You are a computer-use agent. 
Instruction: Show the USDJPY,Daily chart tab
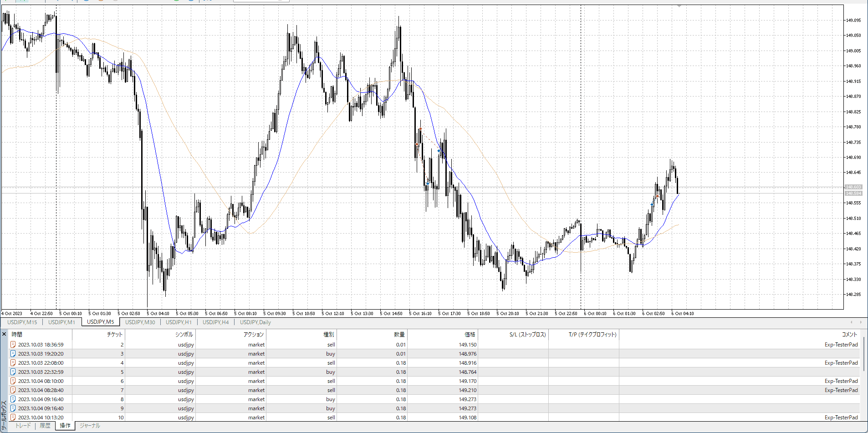[255, 322]
